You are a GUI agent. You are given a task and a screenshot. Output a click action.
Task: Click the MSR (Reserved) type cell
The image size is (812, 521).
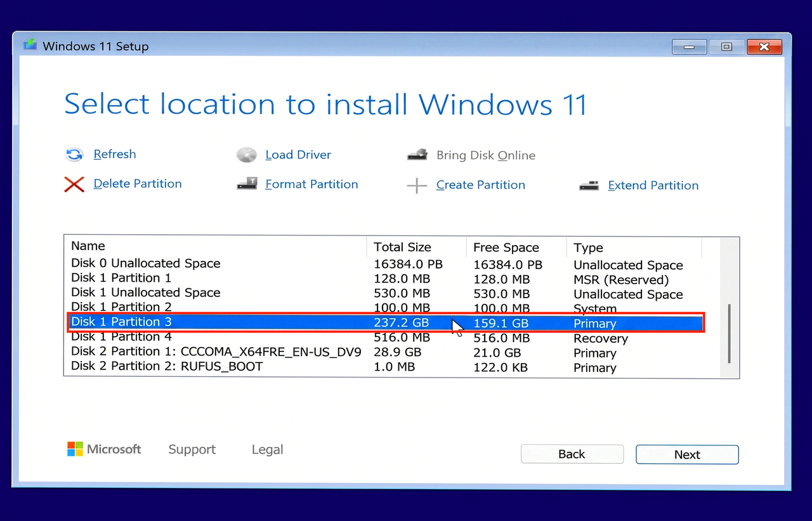(621, 280)
